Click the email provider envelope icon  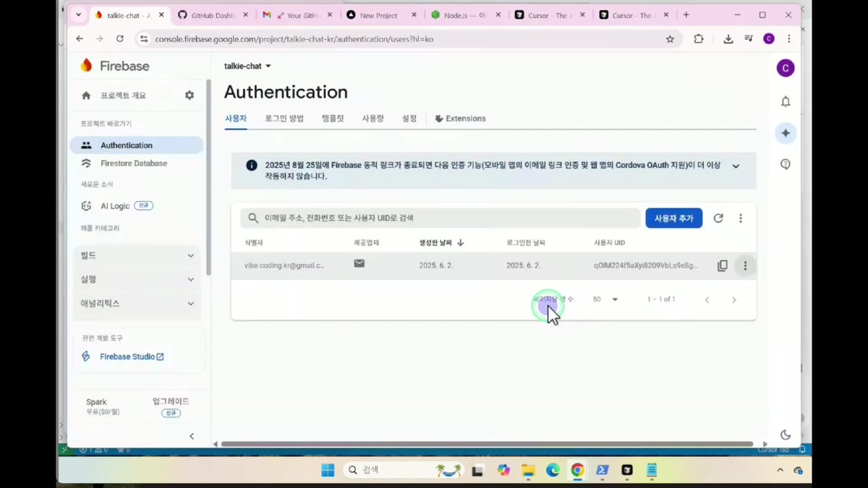tap(359, 264)
